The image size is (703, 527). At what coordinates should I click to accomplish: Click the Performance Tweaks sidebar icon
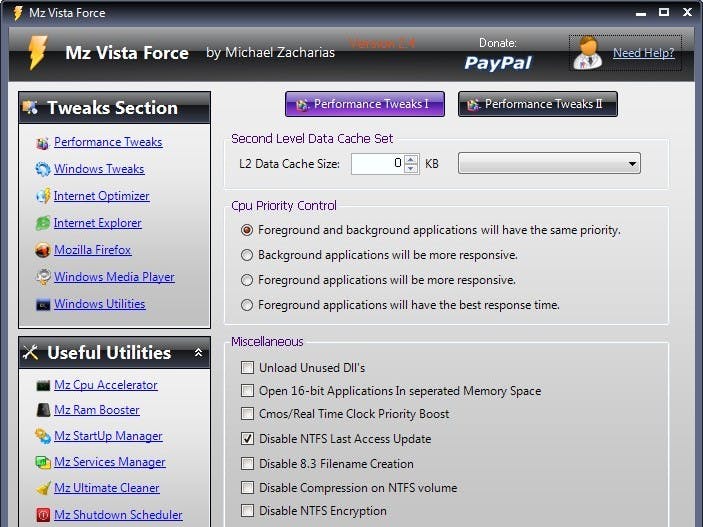(x=43, y=143)
